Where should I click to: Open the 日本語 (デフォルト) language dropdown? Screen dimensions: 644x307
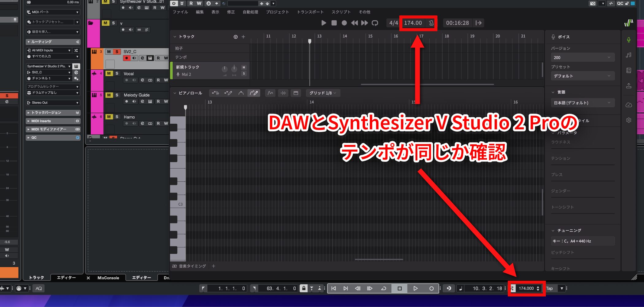pyautogui.click(x=582, y=103)
